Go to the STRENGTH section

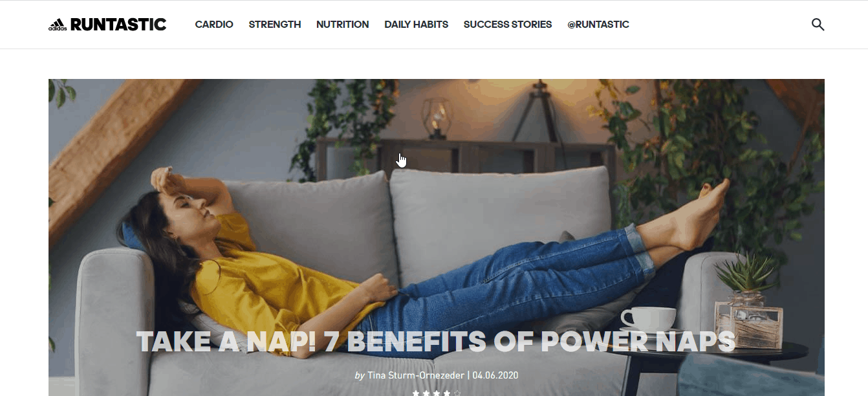[x=275, y=25]
